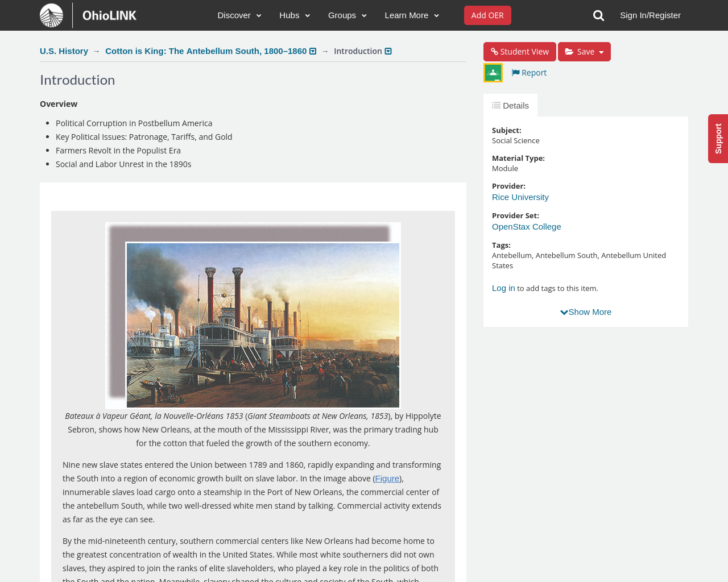Open the Learn More menu

coord(412,15)
